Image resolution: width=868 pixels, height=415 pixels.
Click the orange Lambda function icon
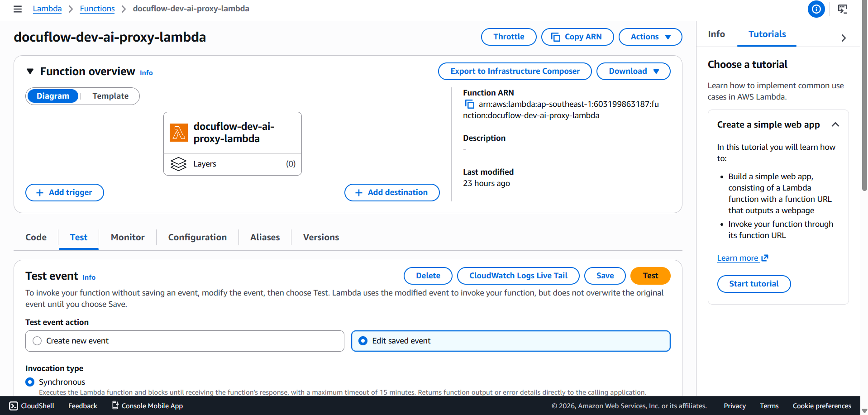tap(179, 133)
